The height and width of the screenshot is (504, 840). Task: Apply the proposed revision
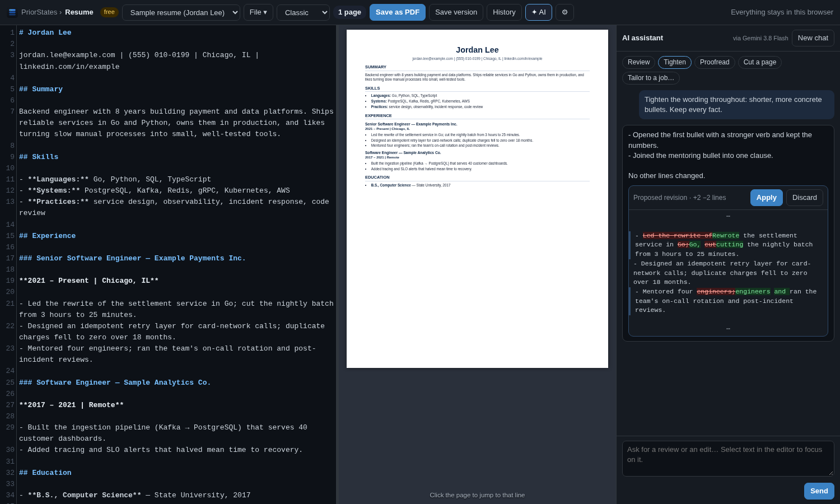[x=766, y=198]
